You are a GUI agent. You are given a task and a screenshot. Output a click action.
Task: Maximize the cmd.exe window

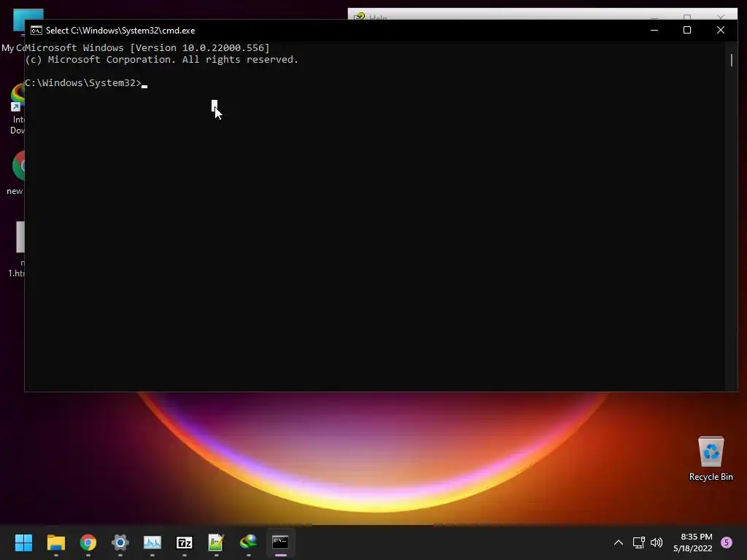point(687,30)
